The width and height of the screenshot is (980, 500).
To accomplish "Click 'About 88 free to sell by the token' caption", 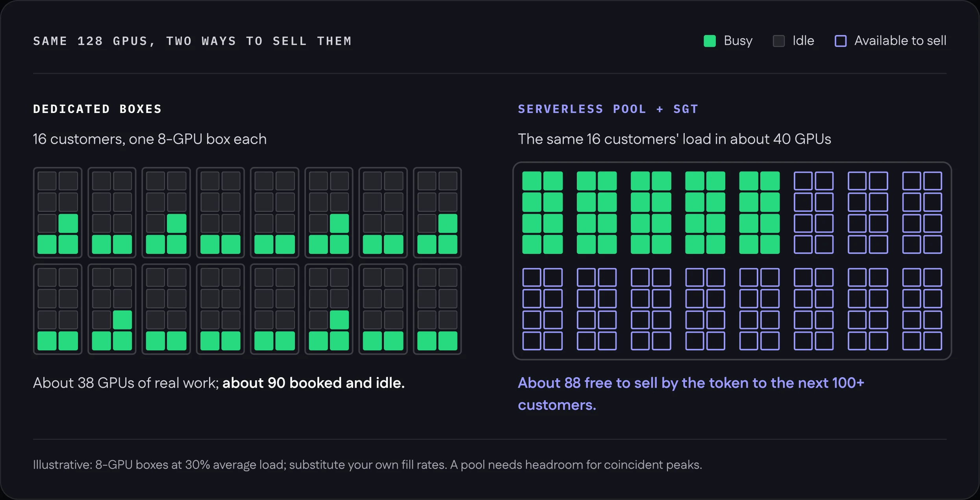I will tap(691, 394).
